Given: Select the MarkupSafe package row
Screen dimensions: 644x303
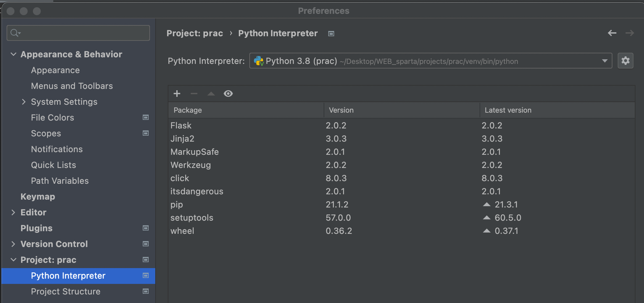Looking at the screenshot, I should coord(401,152).
